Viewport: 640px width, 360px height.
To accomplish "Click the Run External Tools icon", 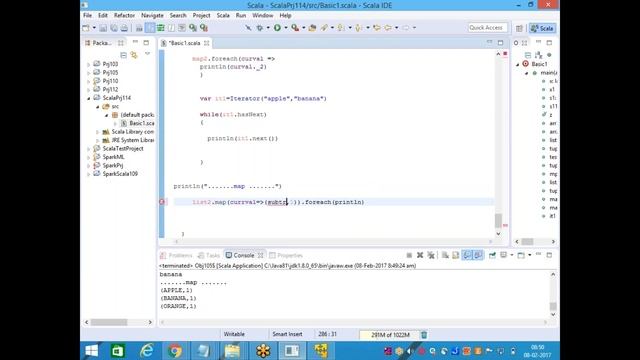I will tap(295, 28).
